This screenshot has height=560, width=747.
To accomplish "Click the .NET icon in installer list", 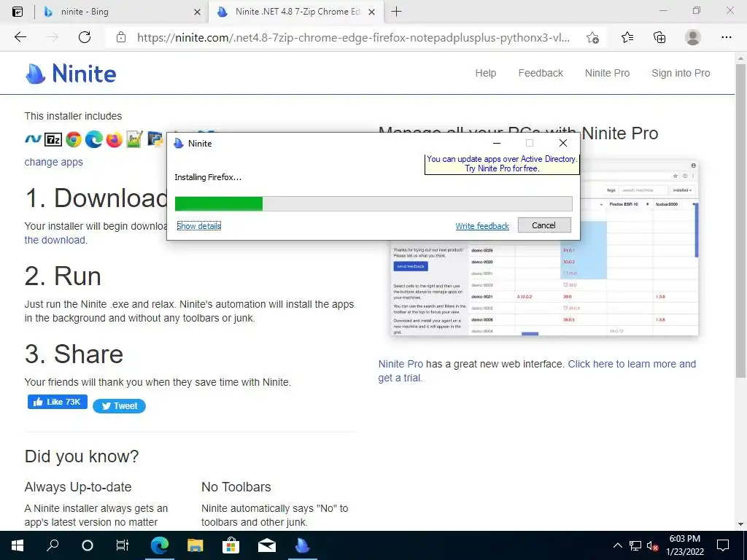I will (33, 139).
